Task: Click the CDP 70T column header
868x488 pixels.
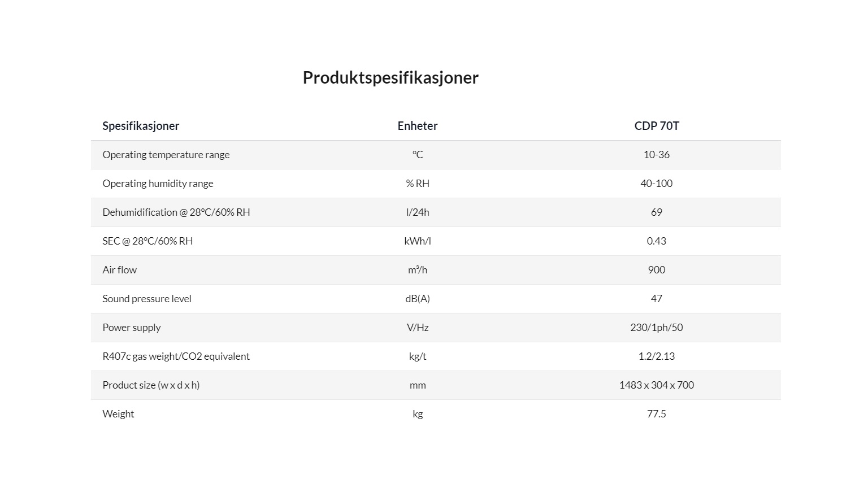Action: point(657,126)
